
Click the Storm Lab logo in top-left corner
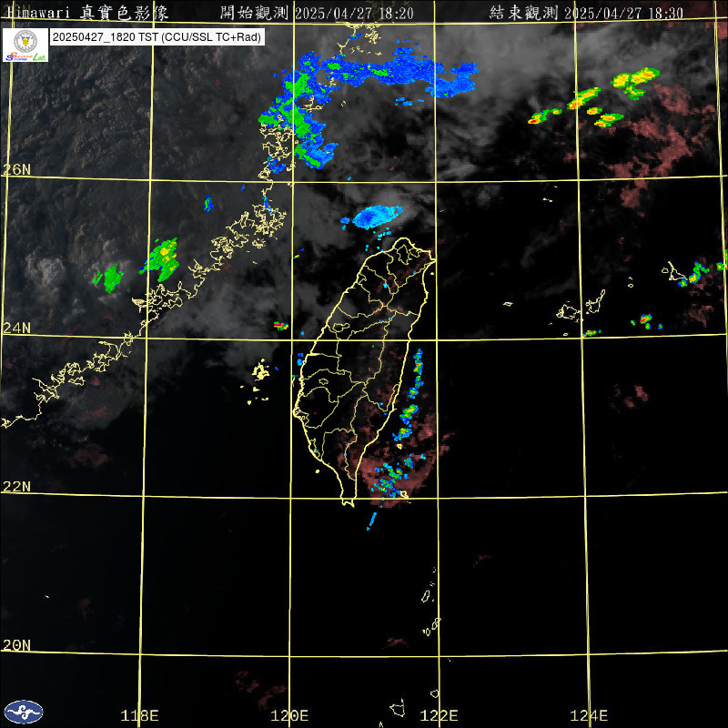pos(25,45)
